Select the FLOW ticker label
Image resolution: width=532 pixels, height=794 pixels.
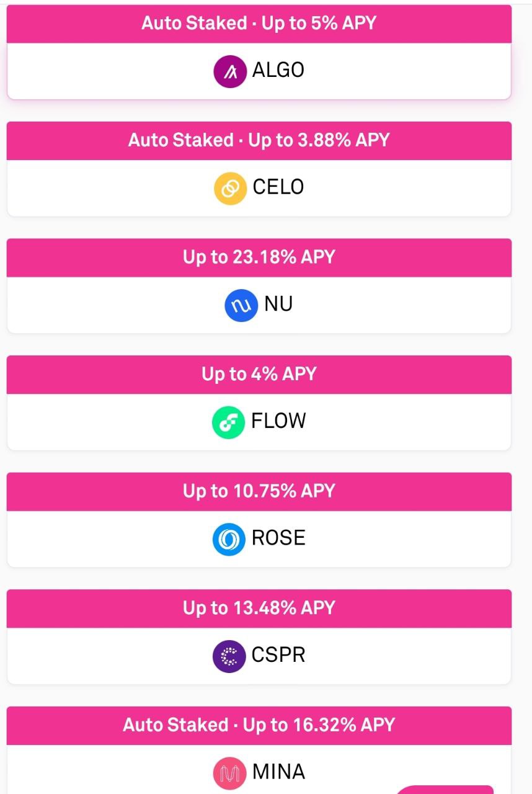[278, 421]
